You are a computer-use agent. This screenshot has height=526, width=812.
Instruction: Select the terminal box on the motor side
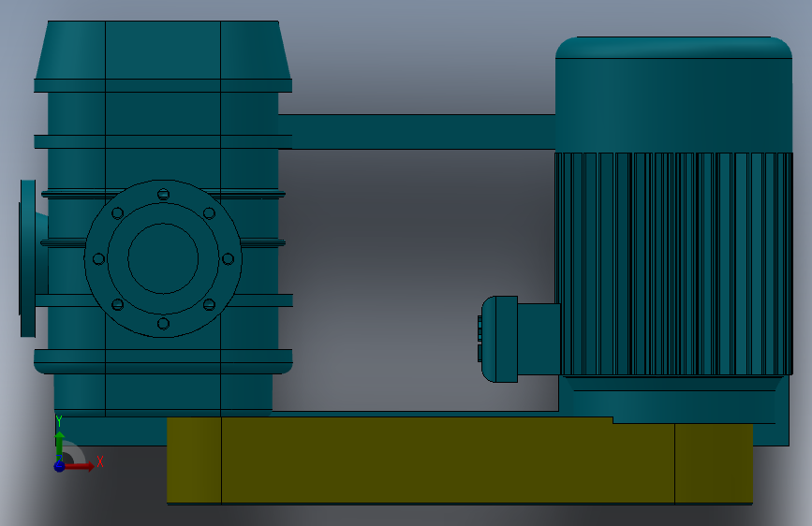pos(520,339)
